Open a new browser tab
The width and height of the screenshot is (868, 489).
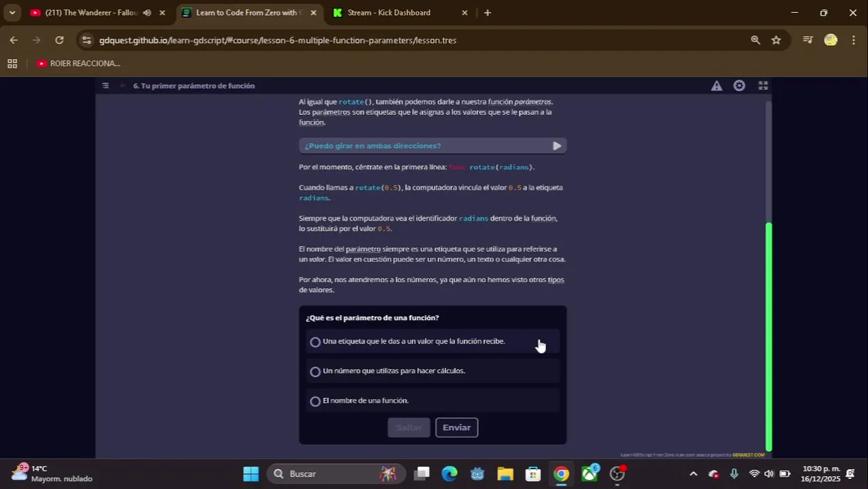click(x=487, y=12)
